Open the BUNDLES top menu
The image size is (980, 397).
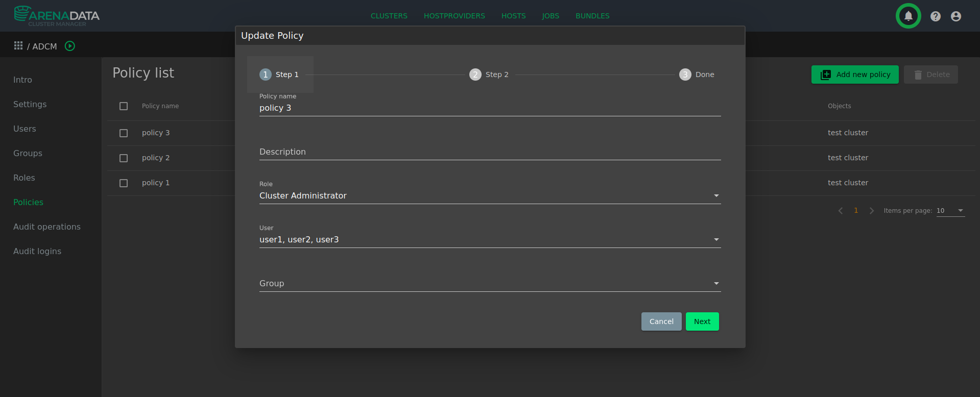(x=592, y=16)
